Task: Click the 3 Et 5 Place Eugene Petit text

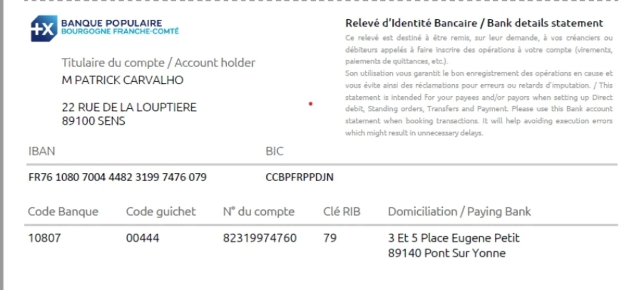Action: click(x=454, y=238)
